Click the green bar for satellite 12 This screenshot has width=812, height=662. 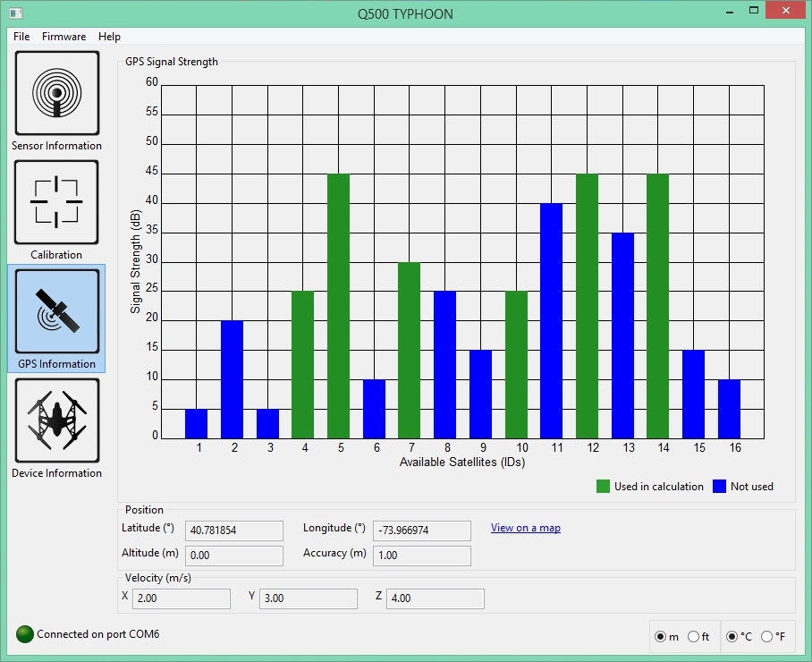(588, 306)
